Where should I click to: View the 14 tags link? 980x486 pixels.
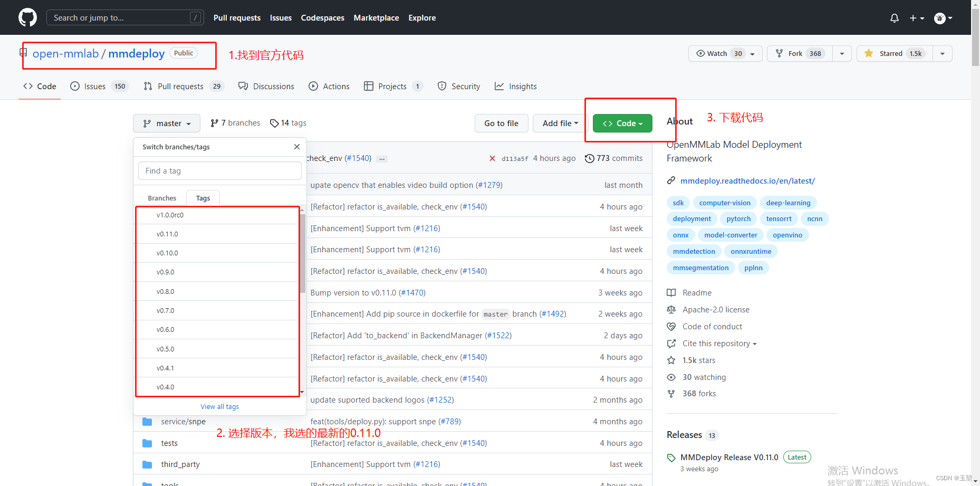pyautogui.click(x=288, y=123)
